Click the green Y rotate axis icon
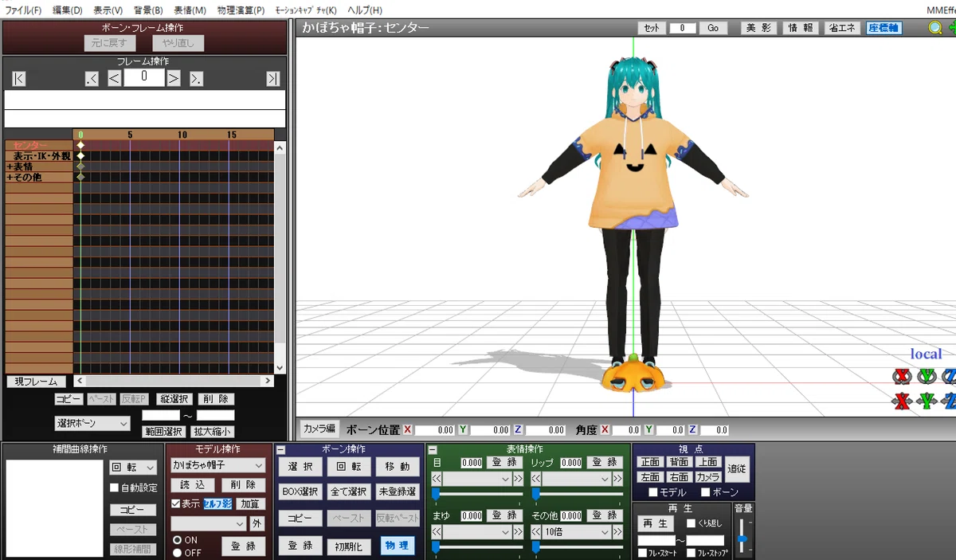Viewport: 956px width, 560px height. [927, 376]
